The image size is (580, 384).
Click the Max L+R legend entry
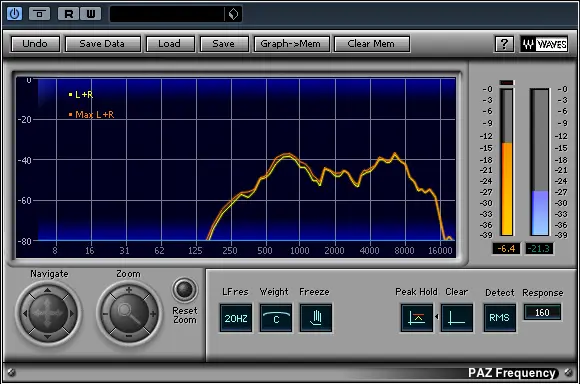(91, 115)
